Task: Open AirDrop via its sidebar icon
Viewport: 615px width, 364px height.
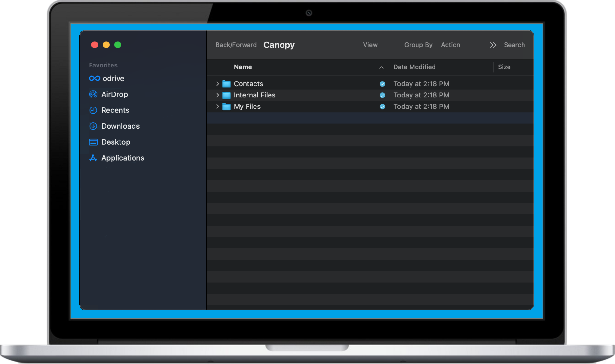Action: [93, 94]
